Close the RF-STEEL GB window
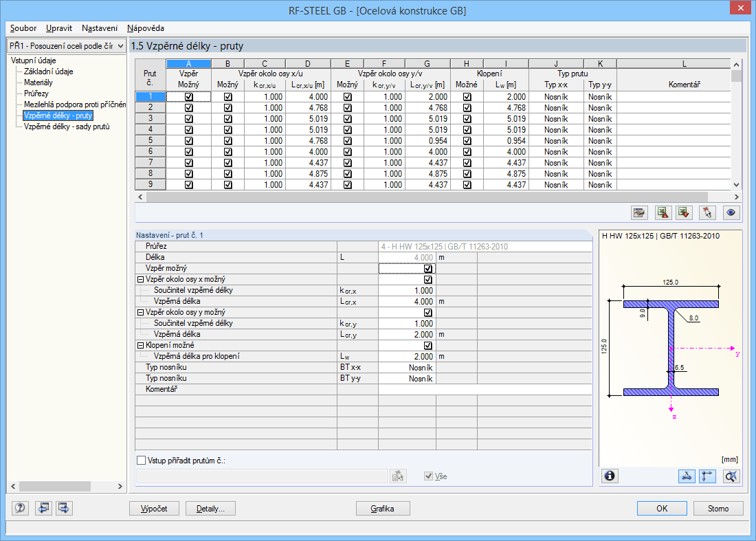The height and width of the screenshot is (541, 756). (x=741, y=8)
